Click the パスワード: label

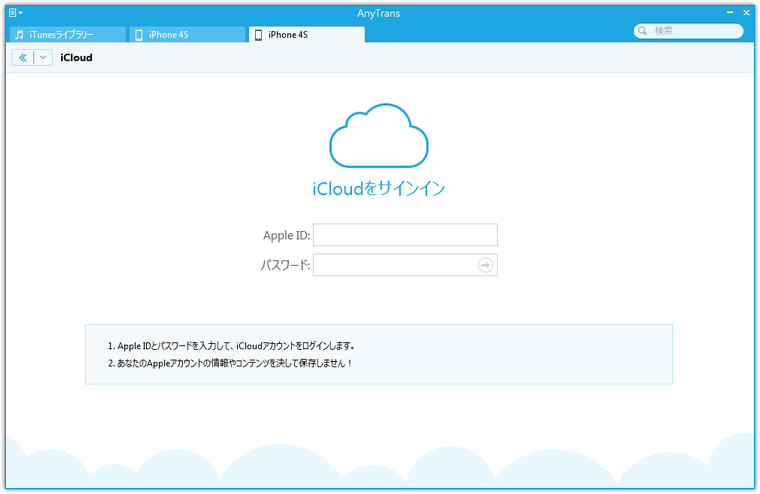(285, 265)
